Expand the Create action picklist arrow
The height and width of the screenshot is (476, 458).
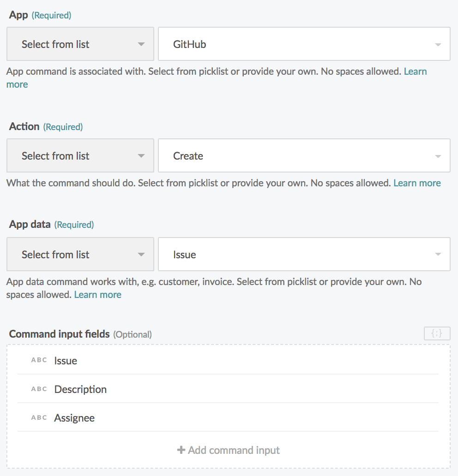pos(438,156)
